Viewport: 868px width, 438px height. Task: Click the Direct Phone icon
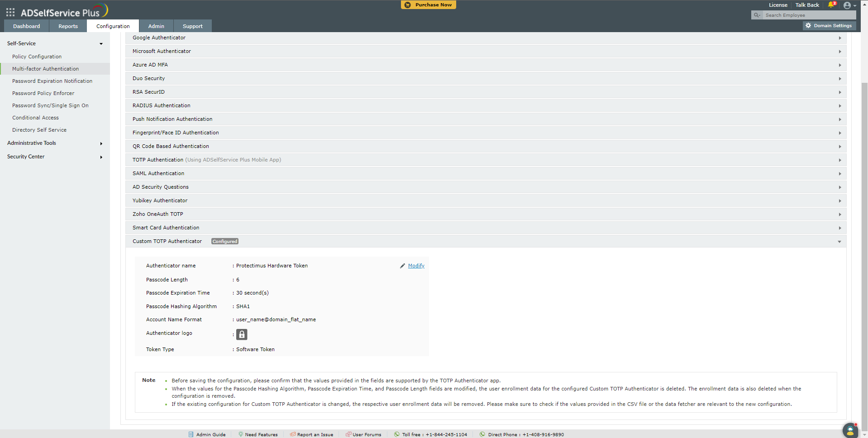[482, 434]
